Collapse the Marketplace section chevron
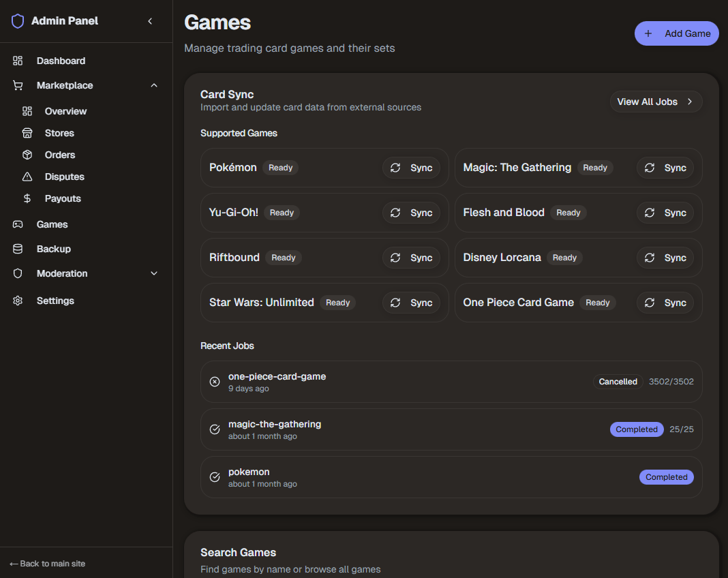Image resolution: width=728 pixels, height=578 pixels. [154, 85]
